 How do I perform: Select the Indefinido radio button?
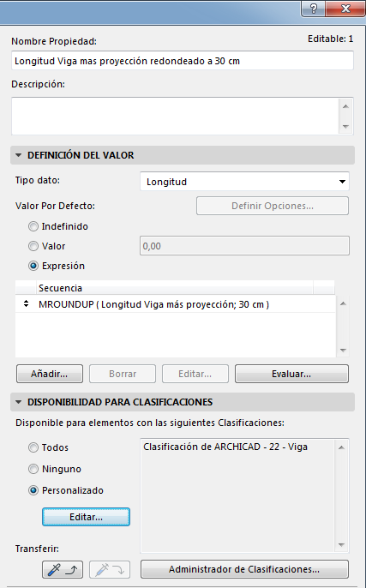click(x=33, y=226)
